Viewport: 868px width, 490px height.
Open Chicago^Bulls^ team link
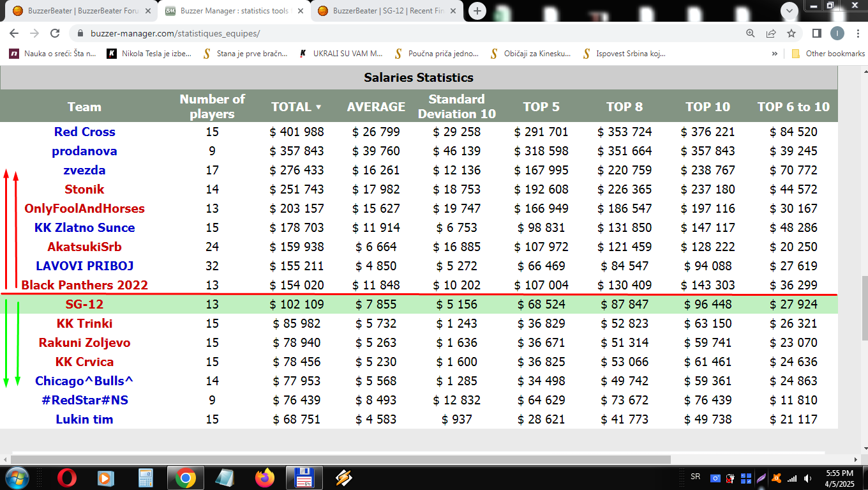click(85, 381)
